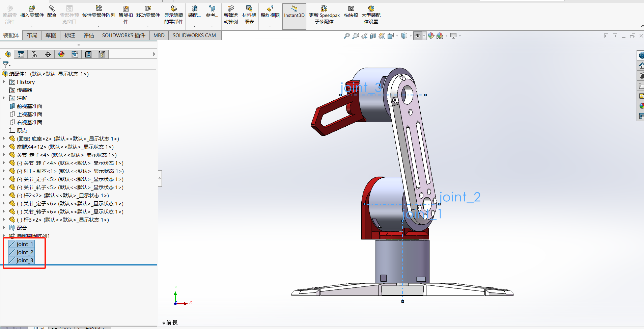Expand the 配合 (Mates) folder
Image resolution: width=644 pixels, height=329 pixels.
(4, 228)
